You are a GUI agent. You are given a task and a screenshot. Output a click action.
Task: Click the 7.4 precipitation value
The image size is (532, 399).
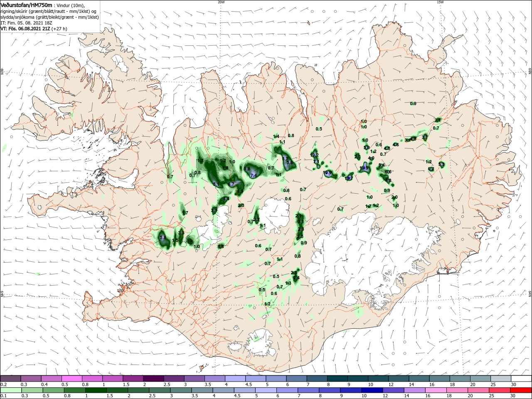click(253, 176)
